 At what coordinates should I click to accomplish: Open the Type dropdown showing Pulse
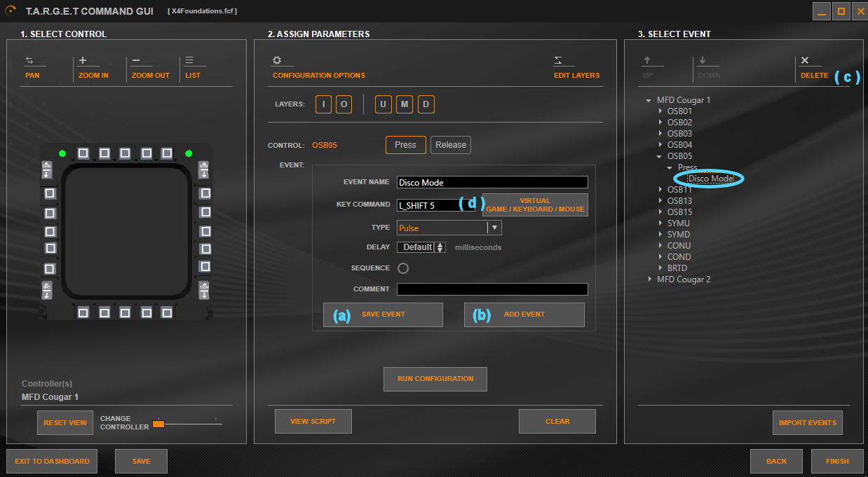[x=449, y=228]
